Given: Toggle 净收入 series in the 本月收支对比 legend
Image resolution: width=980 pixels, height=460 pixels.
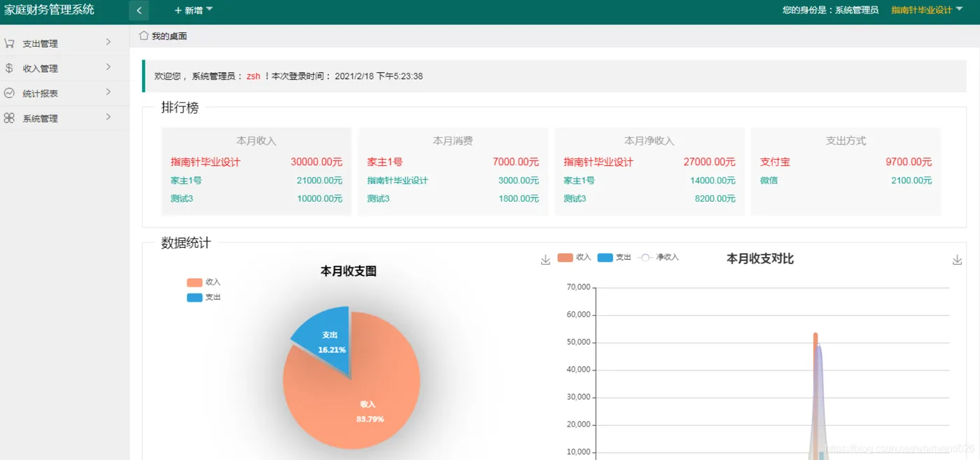Looking at the screenshot, I should 659,258.
